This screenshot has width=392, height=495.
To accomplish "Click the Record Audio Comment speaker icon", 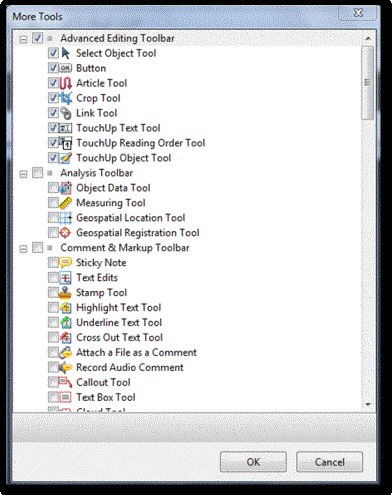I will pyautogui.click(x=65, y=368).
